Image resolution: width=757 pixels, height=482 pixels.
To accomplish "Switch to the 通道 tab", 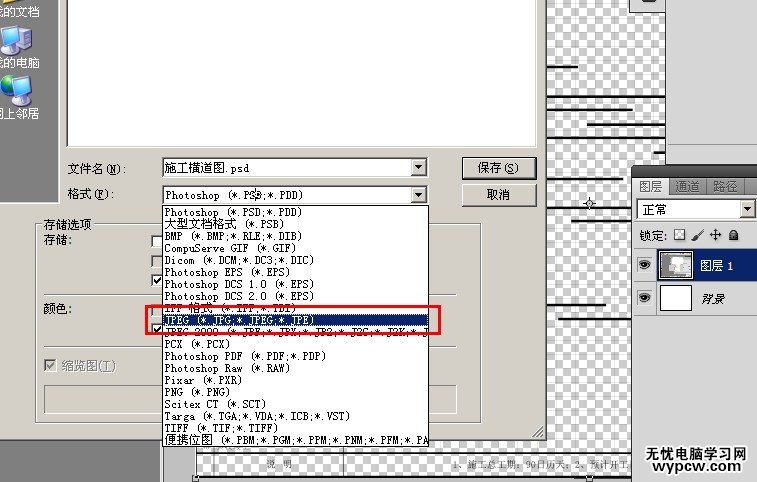I will pos(687,186).
